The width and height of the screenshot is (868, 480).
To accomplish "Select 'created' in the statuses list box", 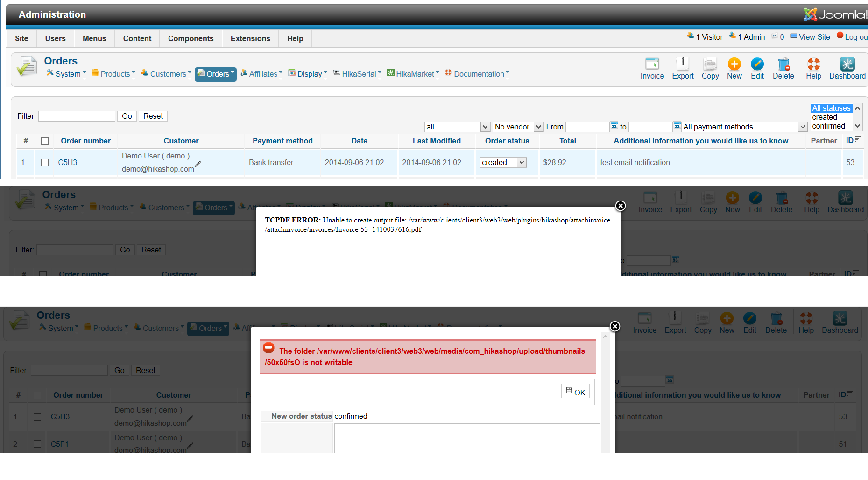I will click(x=832, y=117).
